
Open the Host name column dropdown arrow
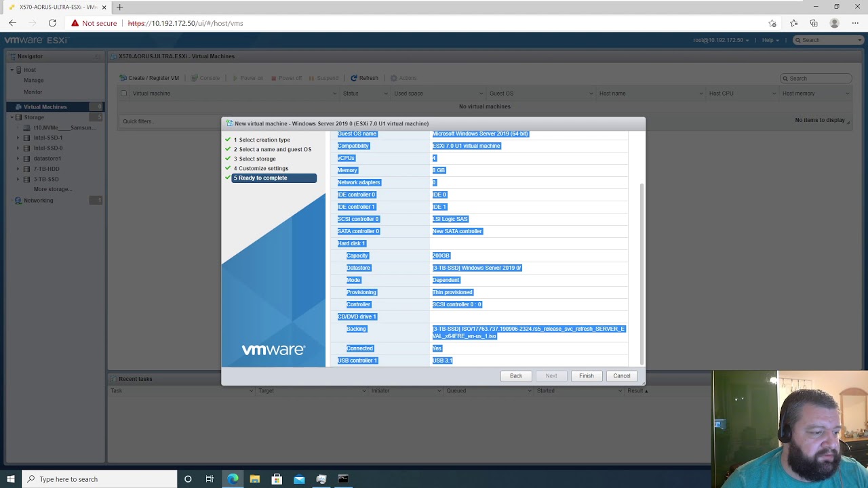pos(701,94)
